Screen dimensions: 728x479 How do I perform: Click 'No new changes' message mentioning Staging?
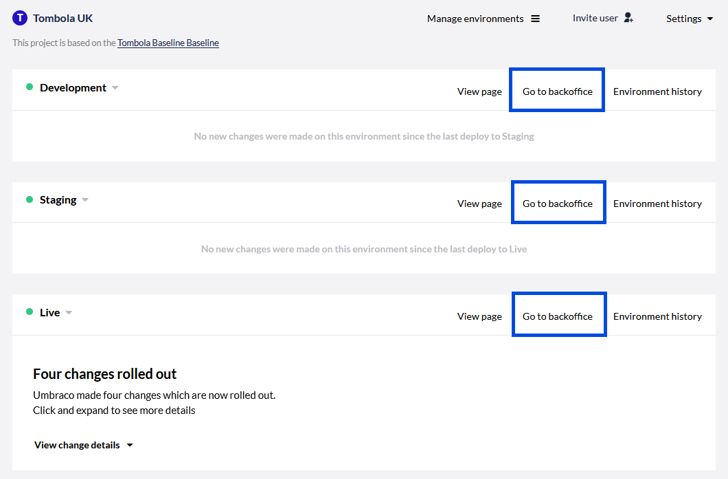(x=364, y=136)
